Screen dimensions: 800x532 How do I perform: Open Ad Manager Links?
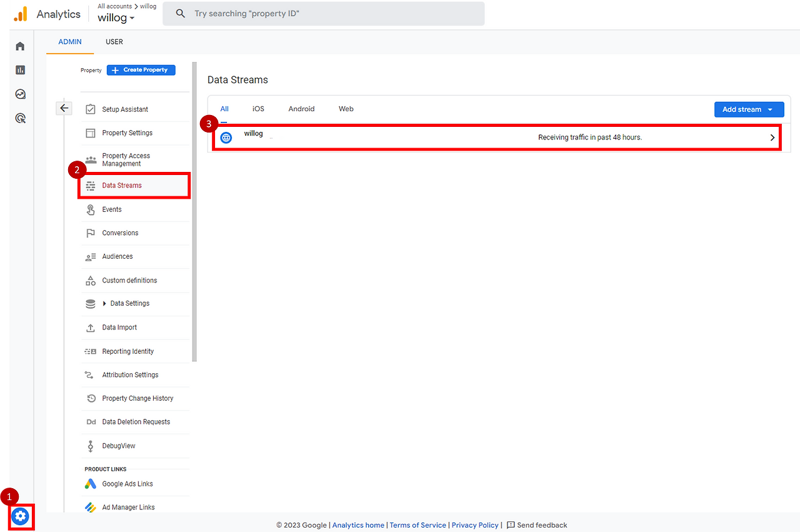(x=129, y=507)
